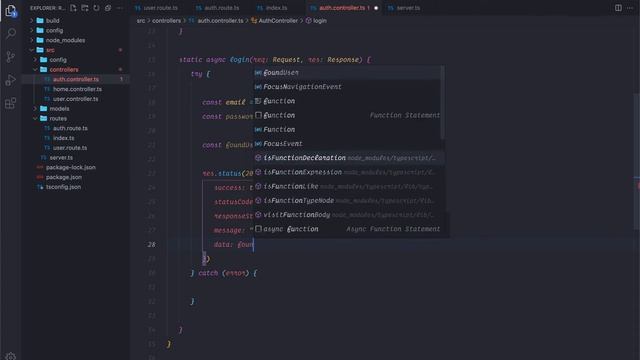Viewport: 640px width, 360px height.
Task: Collapse the routes folder
Action: 35,118
